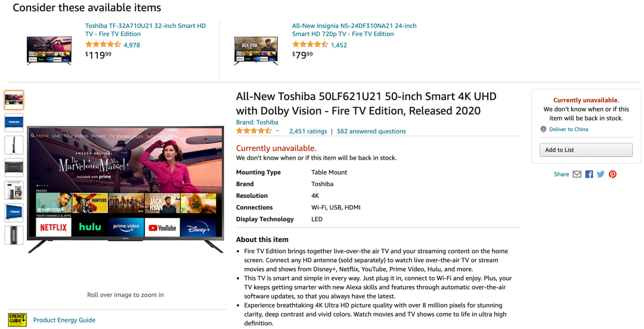Change delivery via Deliver to China link
Viewport: 644px width, 329px height.
pyautogui.click(x=568, y=129)
